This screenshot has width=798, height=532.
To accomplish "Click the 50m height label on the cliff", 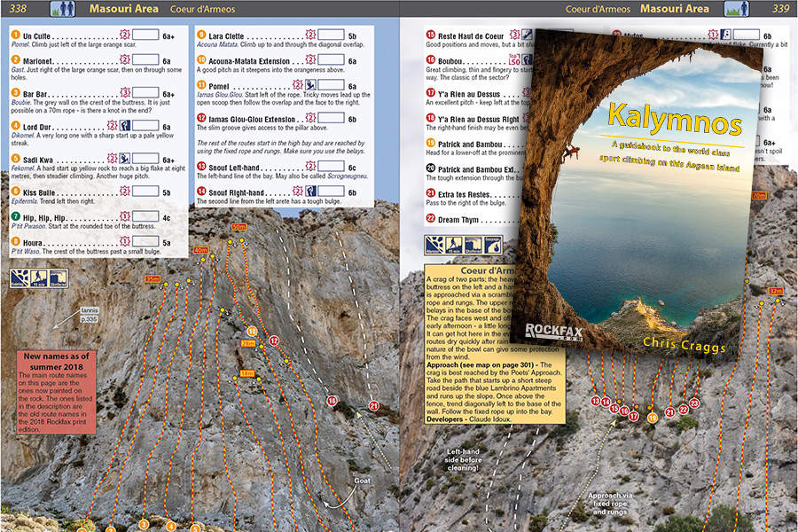I will tap(239, 227).
